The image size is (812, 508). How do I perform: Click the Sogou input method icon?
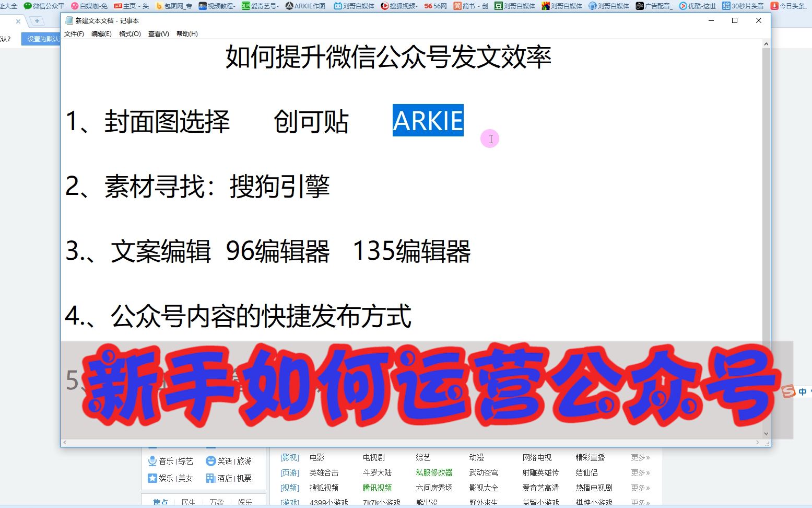pyautogui.click(x=789, y=391)
